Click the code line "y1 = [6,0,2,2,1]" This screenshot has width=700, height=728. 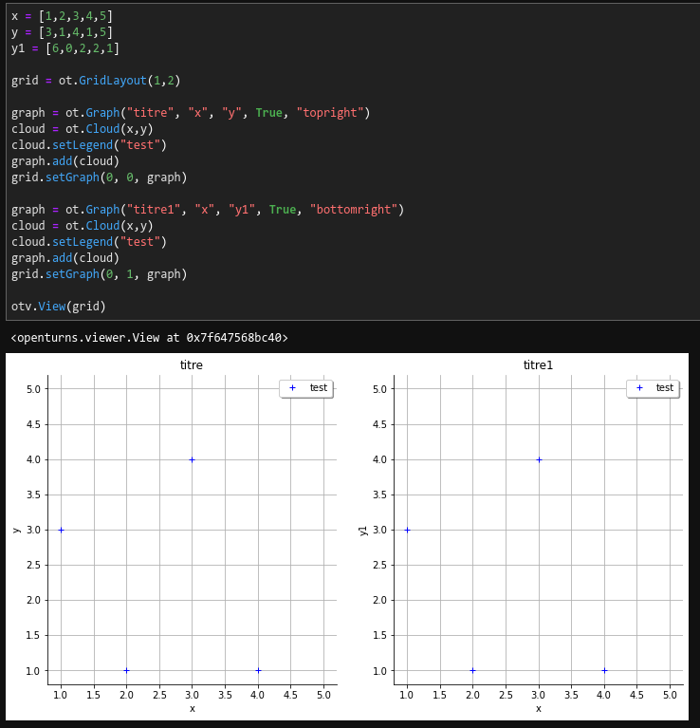click(64, 48)
